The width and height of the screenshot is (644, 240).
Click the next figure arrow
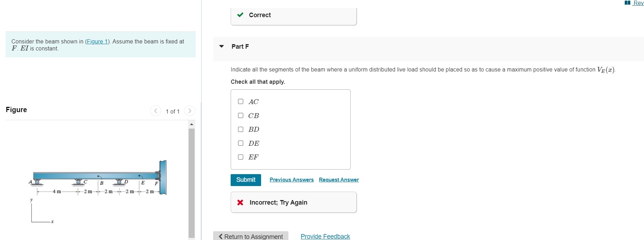tap(189, 111)
